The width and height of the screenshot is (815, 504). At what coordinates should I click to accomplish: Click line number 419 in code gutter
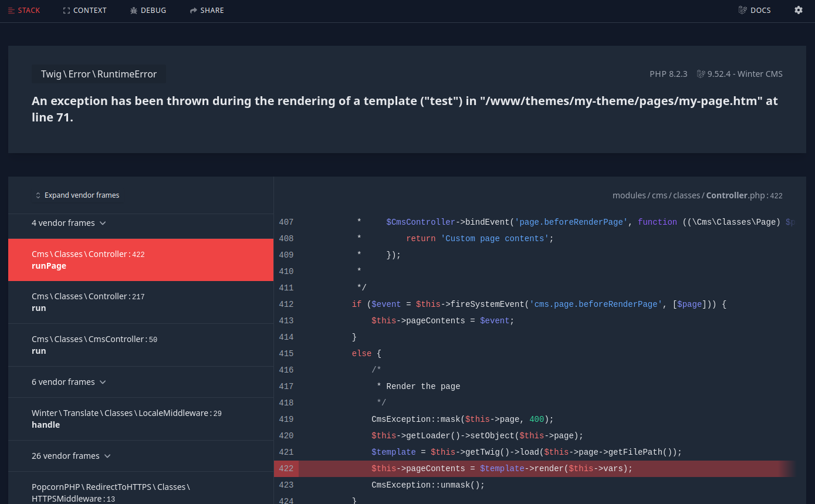coord(286,420)
